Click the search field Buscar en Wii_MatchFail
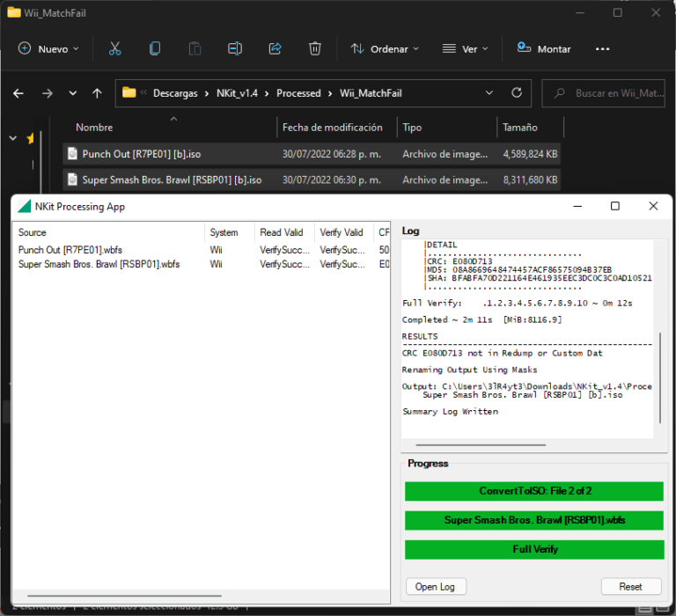This screenshot has height=616, width=676. click(607, 92)
